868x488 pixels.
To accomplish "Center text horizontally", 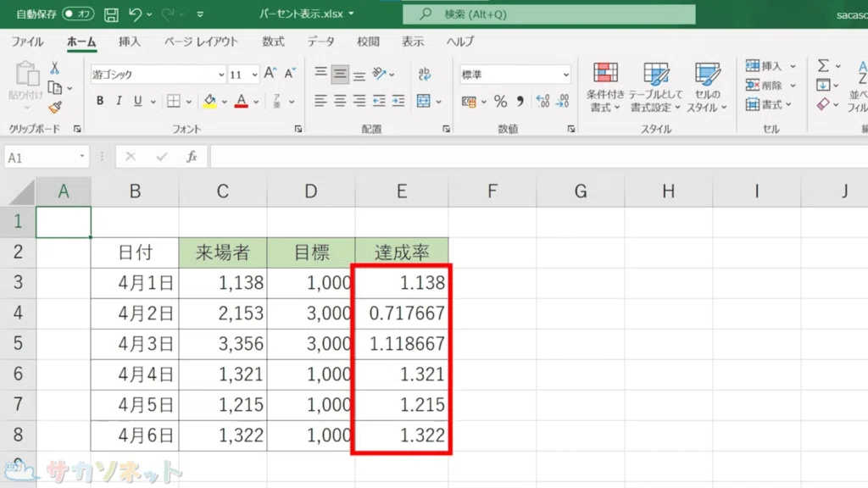I will [x=340, y=101].
